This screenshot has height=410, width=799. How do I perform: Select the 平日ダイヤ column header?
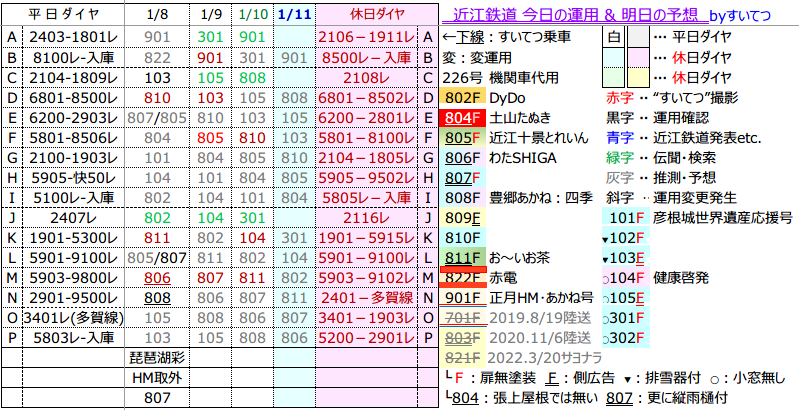point(63,14)
